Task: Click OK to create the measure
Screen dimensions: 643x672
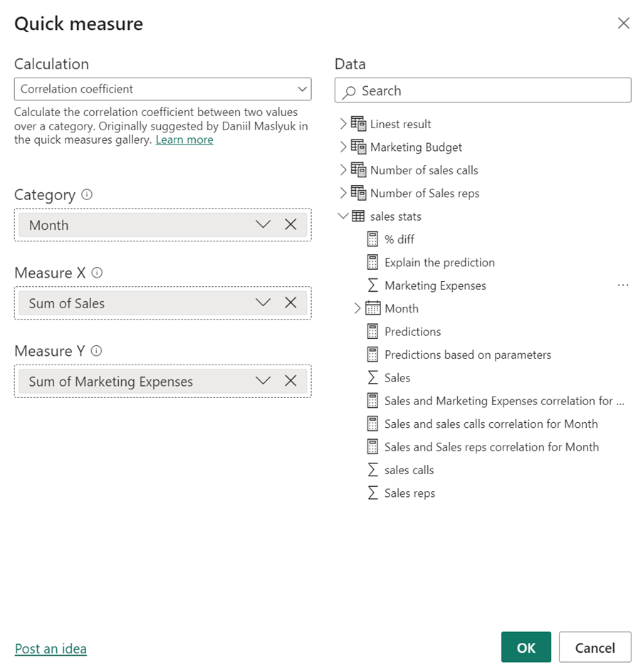Action: [x=526, y=647]
